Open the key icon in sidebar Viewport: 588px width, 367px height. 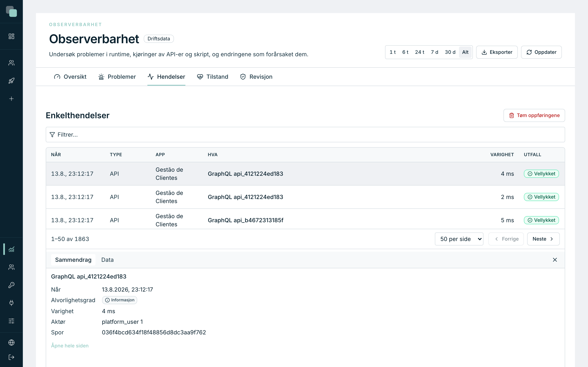(x=11, y=285)
